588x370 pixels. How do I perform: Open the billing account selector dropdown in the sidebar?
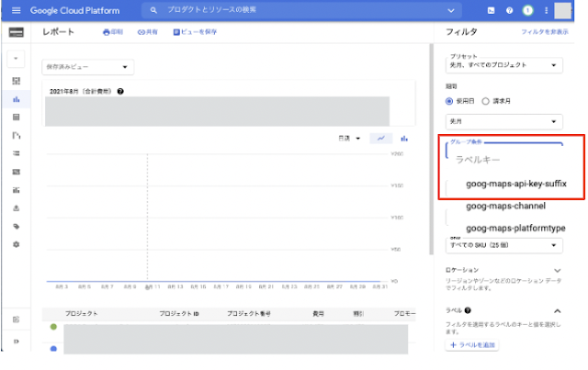pyautogui.click(x=16, y=59)
